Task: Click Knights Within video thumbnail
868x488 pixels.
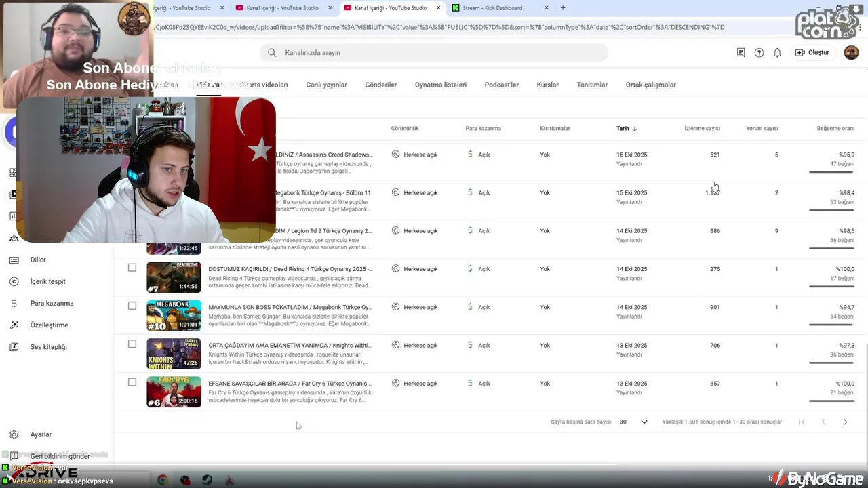Action: click(x=174, y=353)
